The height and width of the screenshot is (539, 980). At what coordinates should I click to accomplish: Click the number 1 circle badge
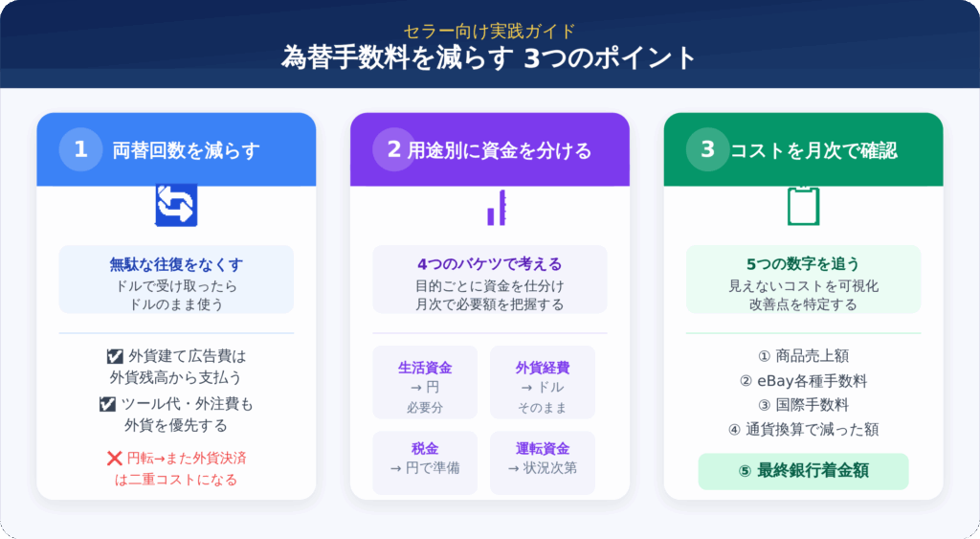coord(80,149)
